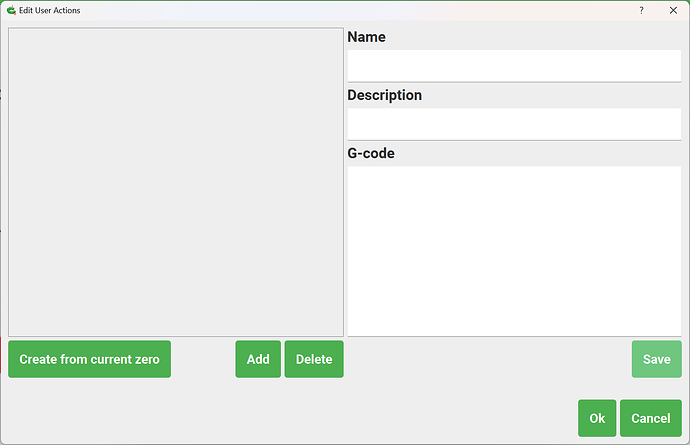The width and height of the screenshot is (690, 445).
Task: Click the Candle app icon in title bar
Action: tap(10, 10)
